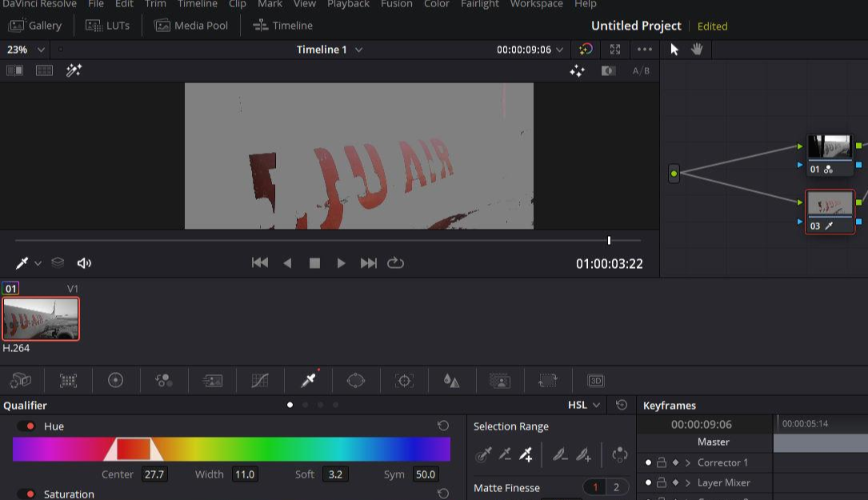Open the timecode 00:00:09:06 dropdown
Viewport: 868px width, 500px height.
tap(530, 50)
